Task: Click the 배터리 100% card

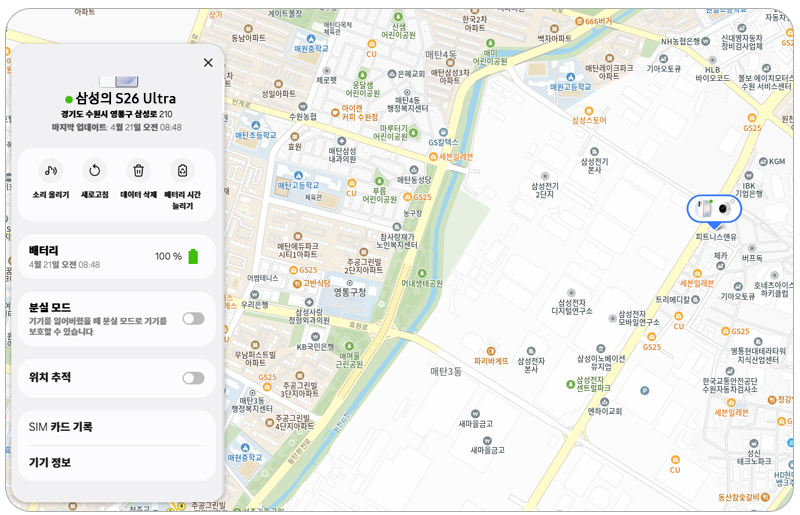Action: pyautogui.click(x=117, y=257)
